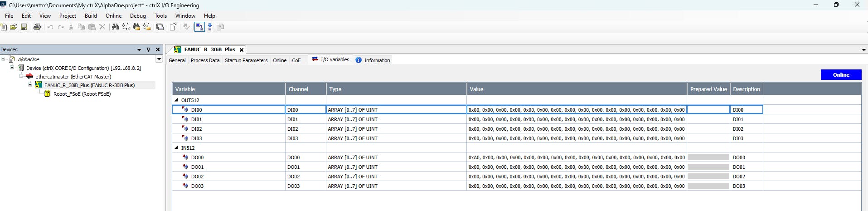
Task: Open the Debug menu
Action: click(138, 16)
